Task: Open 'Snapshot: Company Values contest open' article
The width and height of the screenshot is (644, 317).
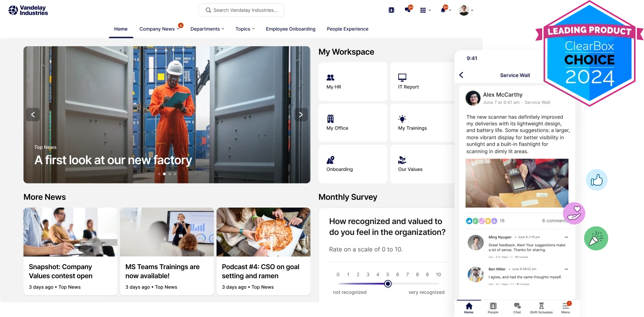Action: click(61, 272)
